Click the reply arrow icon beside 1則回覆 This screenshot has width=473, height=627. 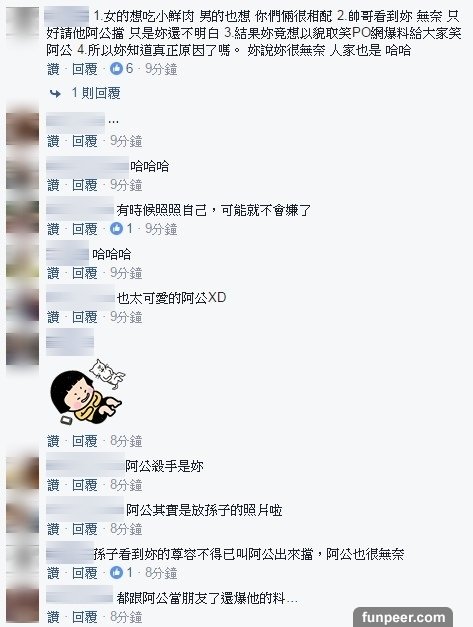(x=56, y=94)
